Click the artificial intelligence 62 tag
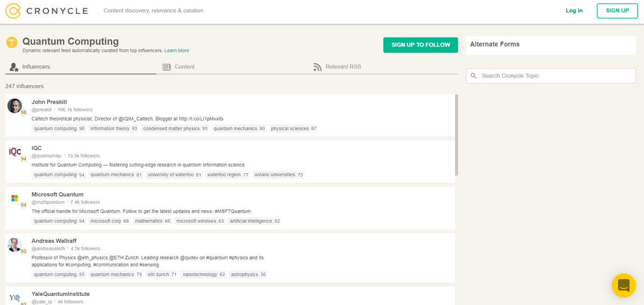The image size is (644, 305). click(255, 221)
